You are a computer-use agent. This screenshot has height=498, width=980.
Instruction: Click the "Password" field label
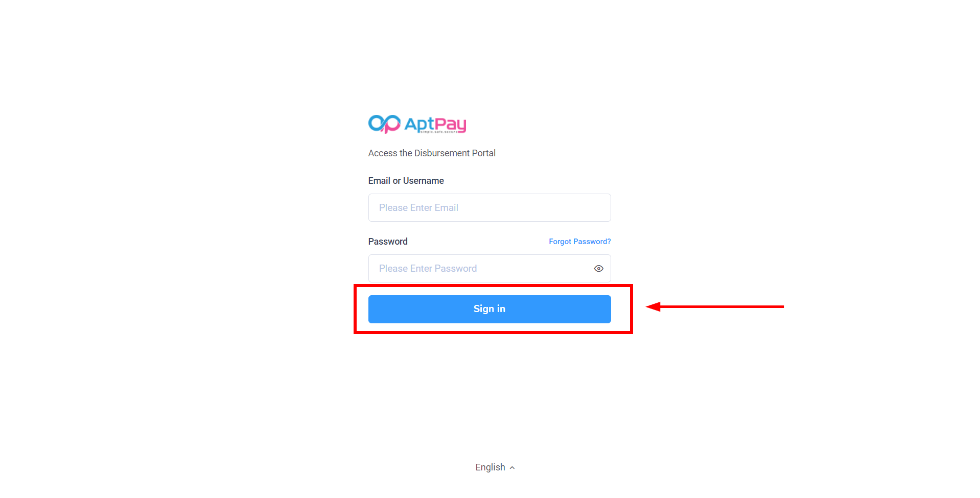pyautogui.click(x=388, y=242)
